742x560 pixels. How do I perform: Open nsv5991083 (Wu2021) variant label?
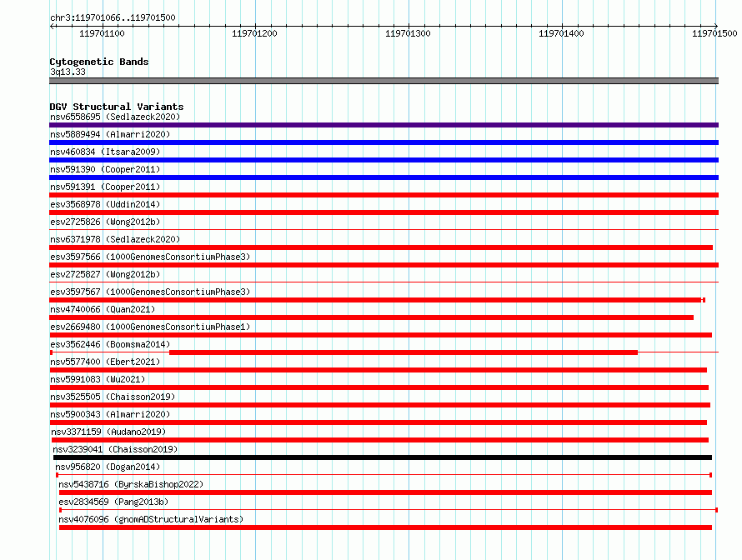(98, 379)
